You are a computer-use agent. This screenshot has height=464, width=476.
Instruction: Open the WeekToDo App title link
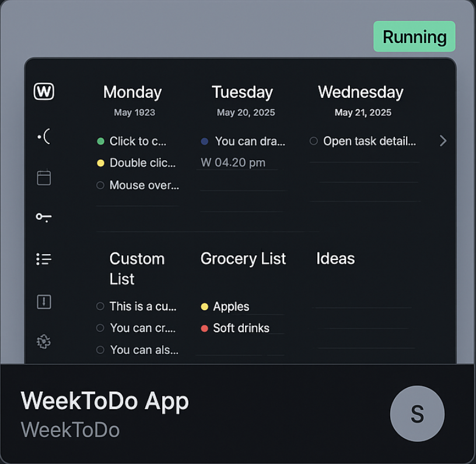click(x=105, y=402)
